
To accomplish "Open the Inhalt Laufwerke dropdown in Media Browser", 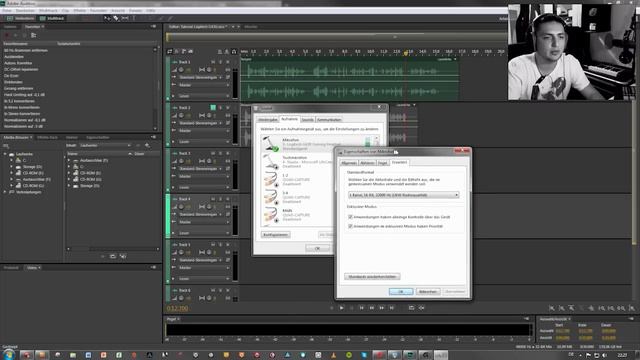I will (105, 145).
